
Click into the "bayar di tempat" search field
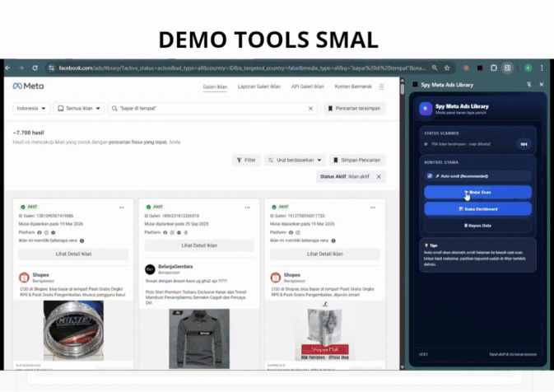[212, 109]
